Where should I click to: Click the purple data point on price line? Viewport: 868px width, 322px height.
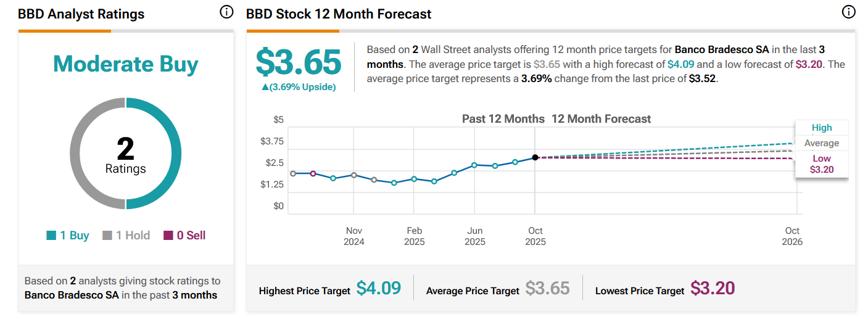pos(313,173)
